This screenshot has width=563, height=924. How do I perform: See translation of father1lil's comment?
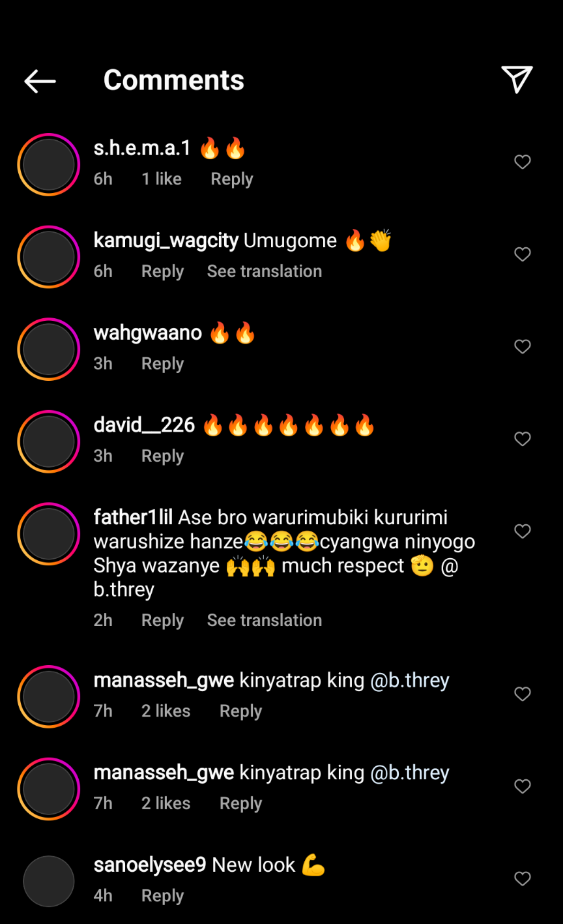[264, 620]
